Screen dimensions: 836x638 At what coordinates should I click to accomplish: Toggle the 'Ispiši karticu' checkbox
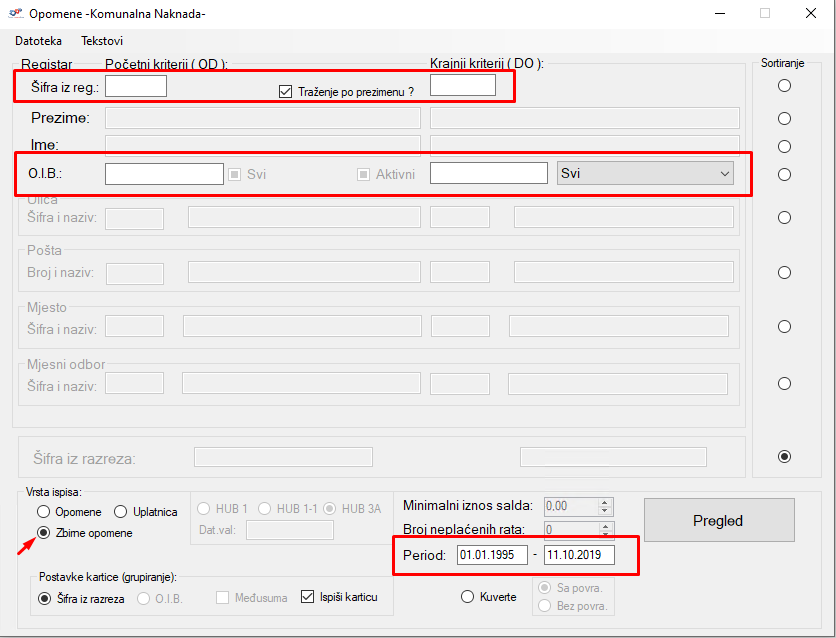pyautogui.click(x=308, y=598)
